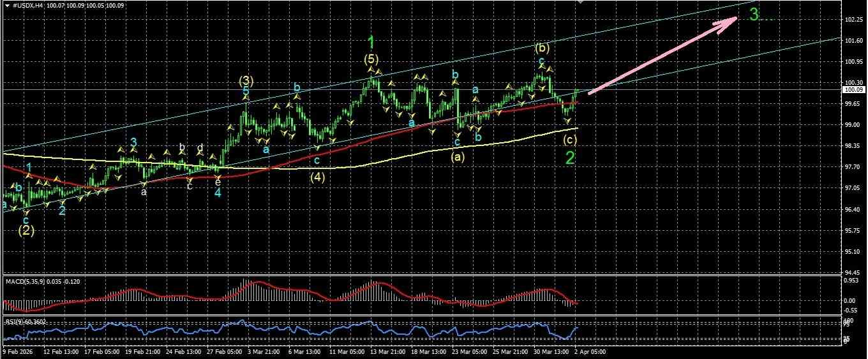The height and width of the screenshot is (359, 868).
Task: Select the yellow (c) correction label
Action: [x=571, y=140]
